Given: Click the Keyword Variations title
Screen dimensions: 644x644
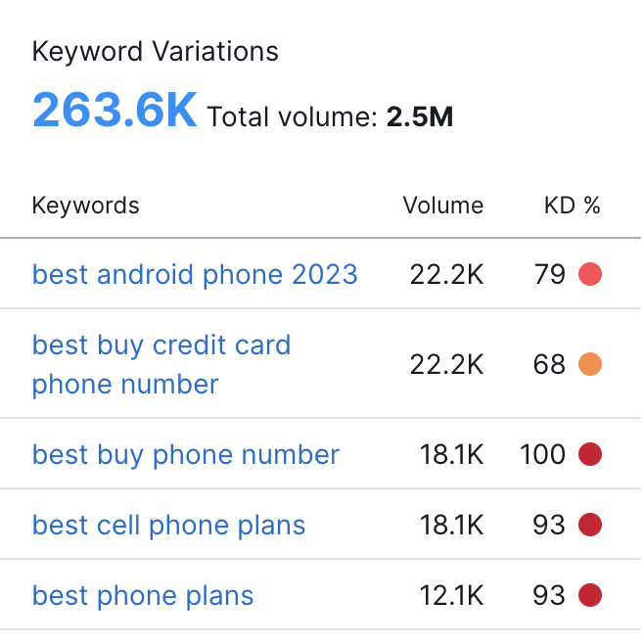Looking at the screenshot, I should point(155,52).
